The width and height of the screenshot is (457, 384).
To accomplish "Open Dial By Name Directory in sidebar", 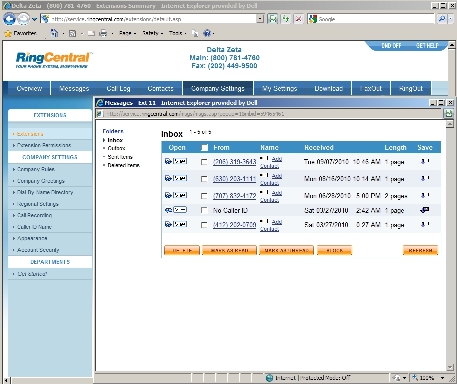I will pyautogui.click(x=45, y=192).
